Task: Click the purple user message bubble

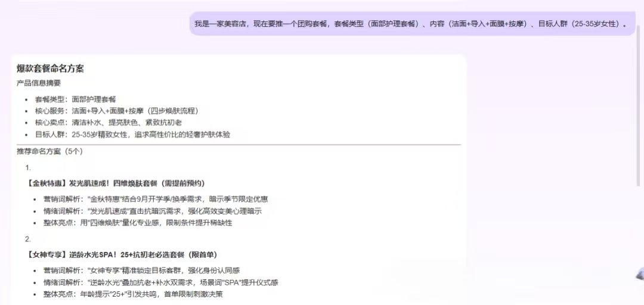Action: pyautogui.click(x=413, y=24)
